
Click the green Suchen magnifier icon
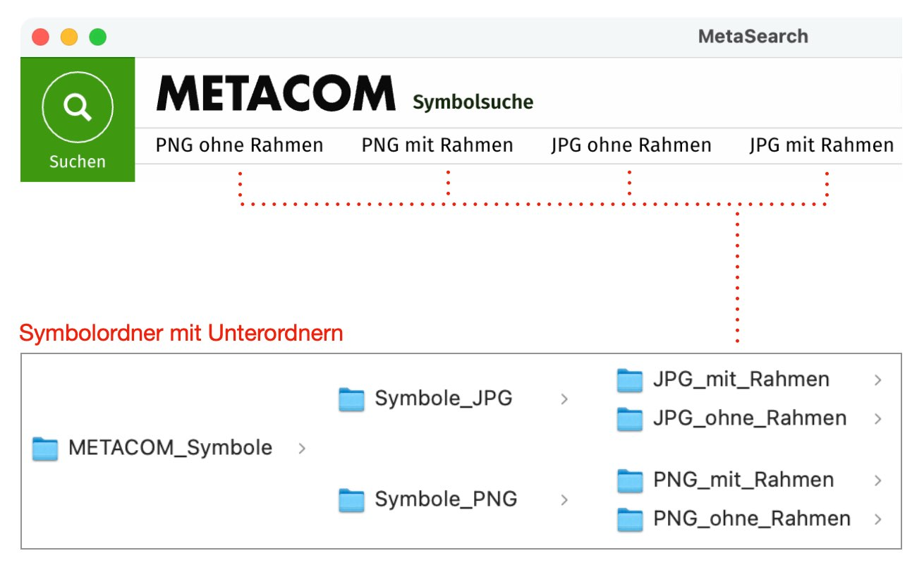click(x=78, y=107)
